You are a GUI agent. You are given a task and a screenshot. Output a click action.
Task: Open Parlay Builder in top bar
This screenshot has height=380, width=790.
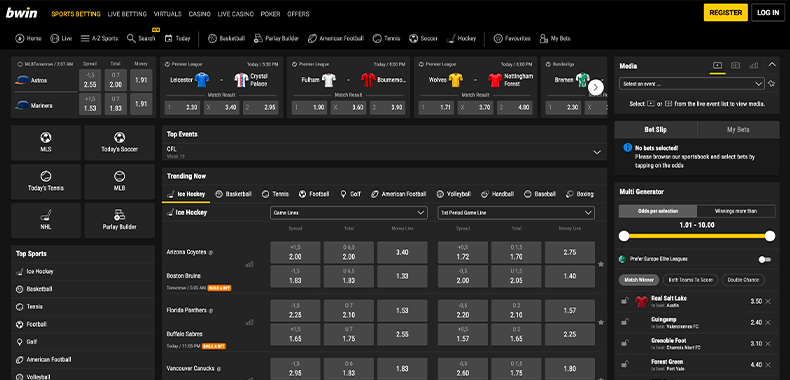coord(276,38)
